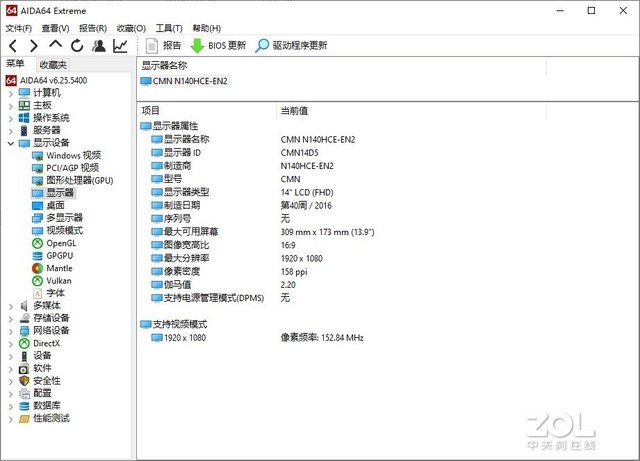Select the GPGPU icon in tree

click(37, 256)
